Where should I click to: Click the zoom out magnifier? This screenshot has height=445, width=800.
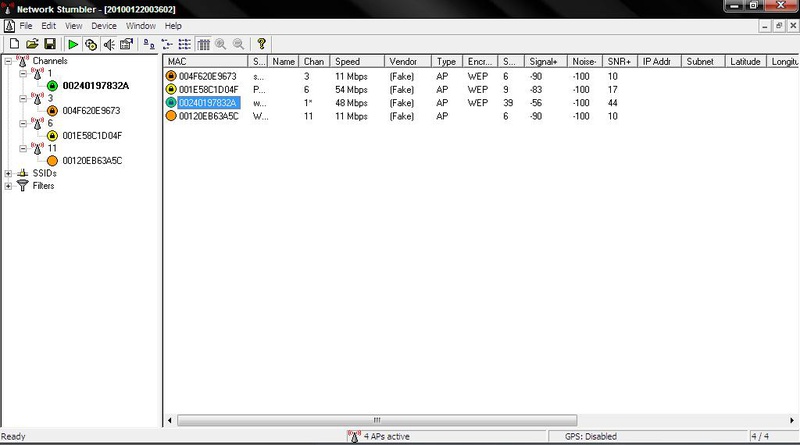(x=238, y=44)
